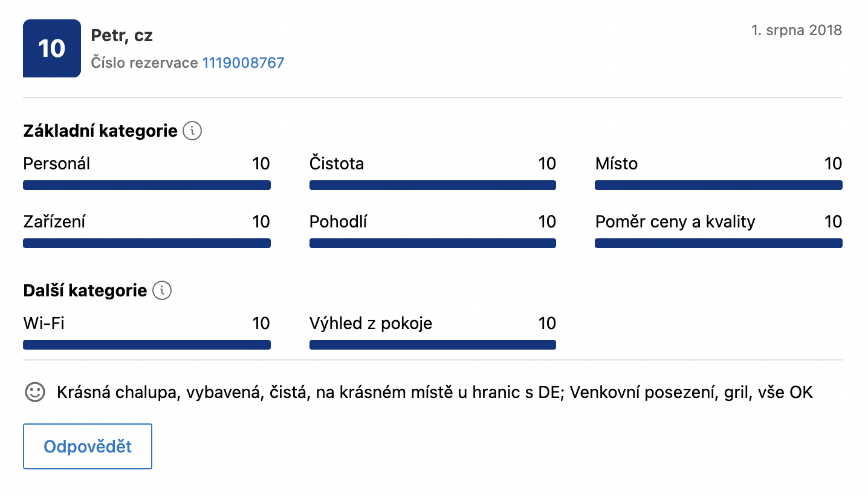
Task: Click the blue score badge showing 10
Action: point(52,48)
